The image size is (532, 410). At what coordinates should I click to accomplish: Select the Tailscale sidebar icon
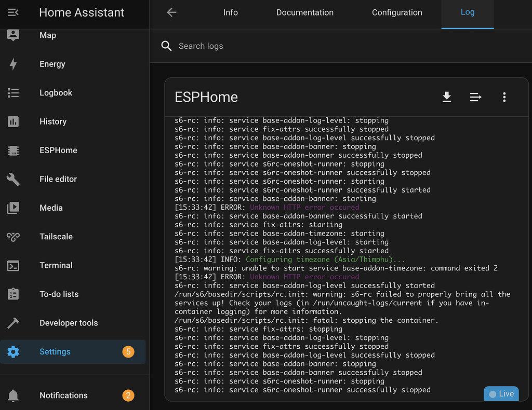pos(14,236)
